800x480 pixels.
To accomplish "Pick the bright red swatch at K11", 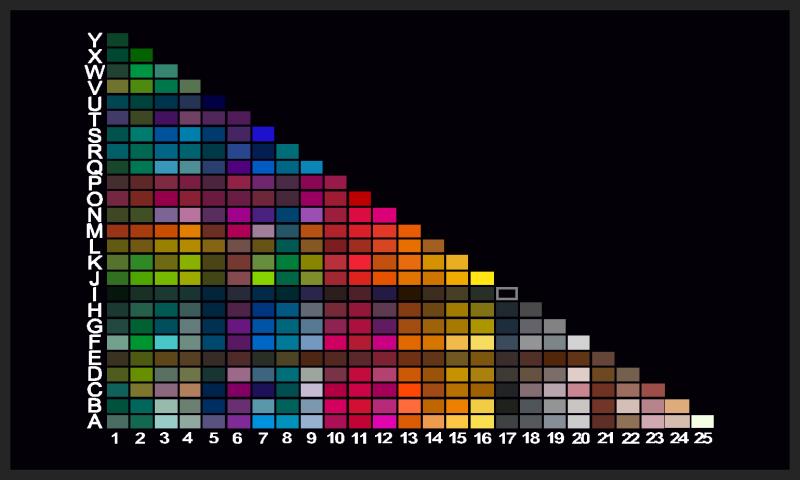I will click(360, 262).
